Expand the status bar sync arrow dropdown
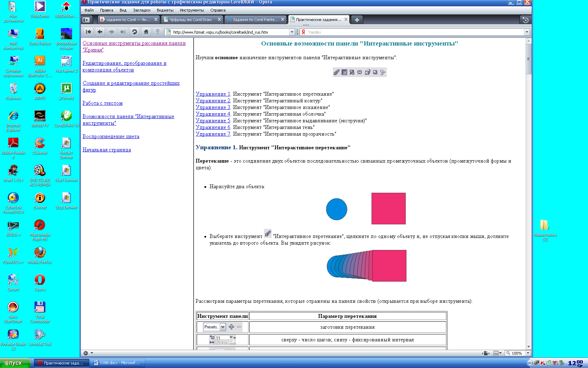Viewport: 588px width, 368px height. click(92, 353)
